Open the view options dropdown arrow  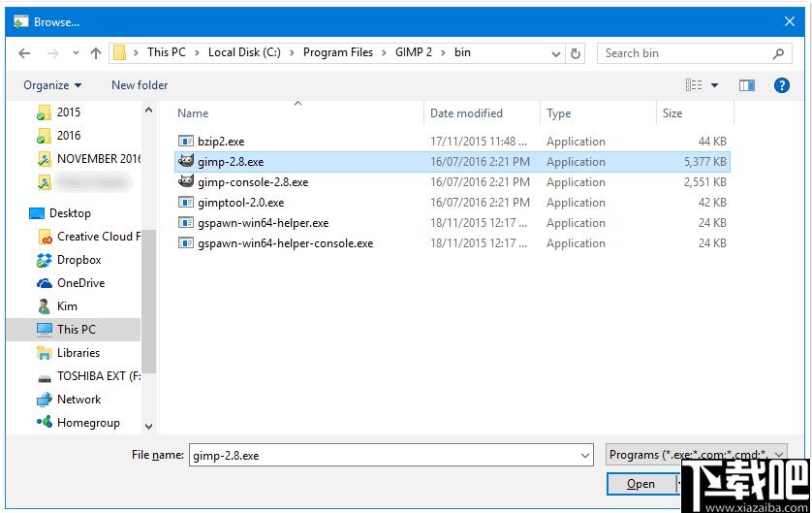click(715, 85)
